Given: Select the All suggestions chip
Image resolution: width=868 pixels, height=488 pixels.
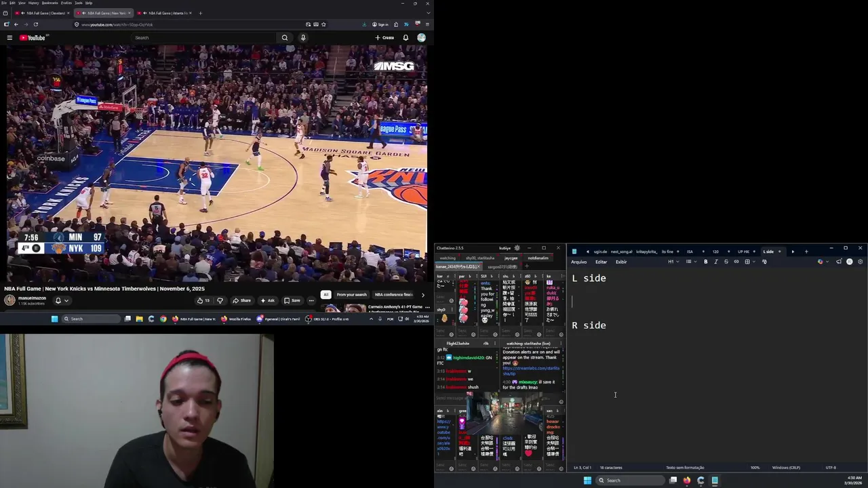Looking at the screenshot, I should click(326, 294).
